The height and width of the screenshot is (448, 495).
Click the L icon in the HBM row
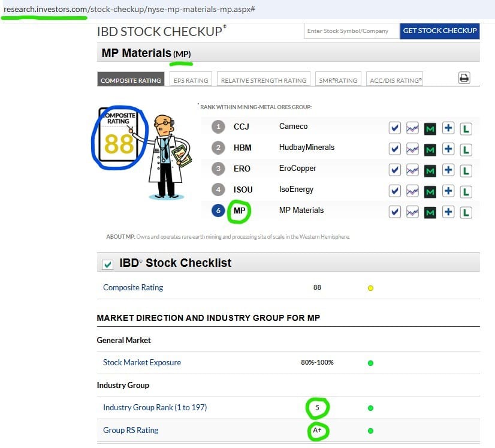pyautogui.click(x=466, y=150)
